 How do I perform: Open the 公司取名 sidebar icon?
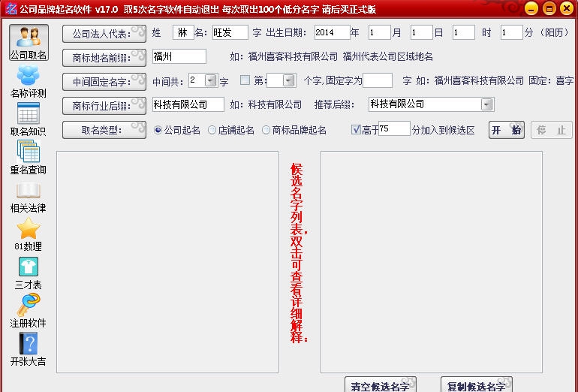coord(29,43)
